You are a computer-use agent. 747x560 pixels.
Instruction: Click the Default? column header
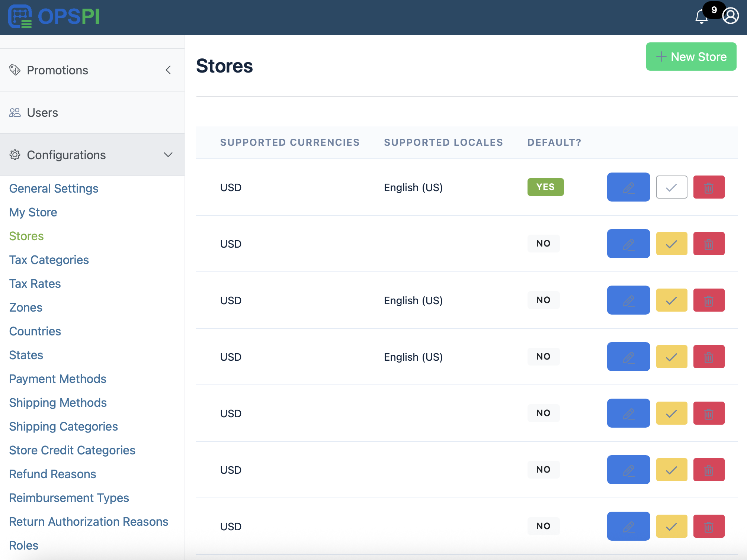click(554, 142)
